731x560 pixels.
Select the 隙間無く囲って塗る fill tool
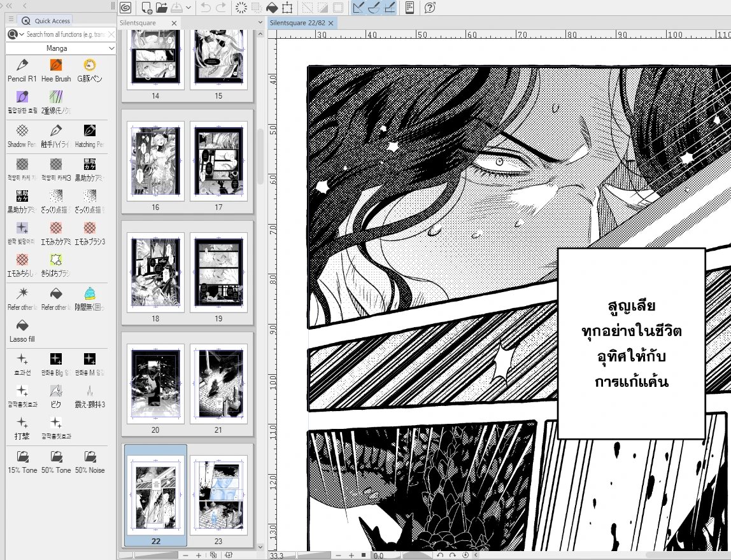(90, 299)
